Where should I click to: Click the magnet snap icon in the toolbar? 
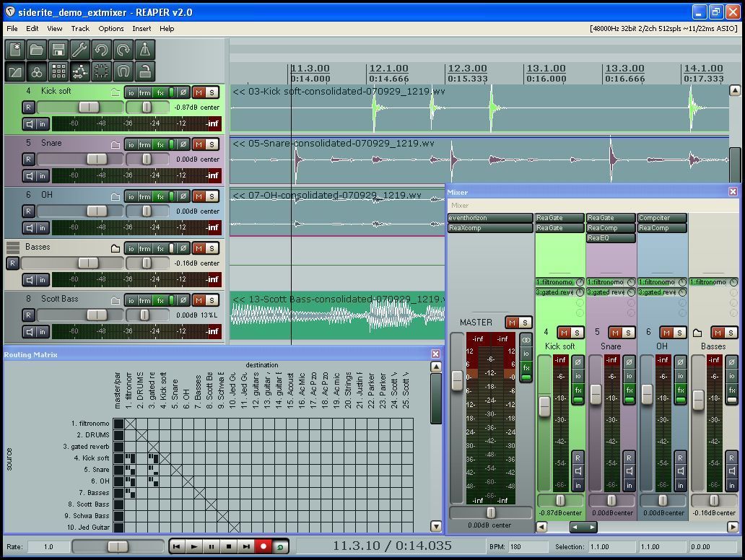(123, 71)
